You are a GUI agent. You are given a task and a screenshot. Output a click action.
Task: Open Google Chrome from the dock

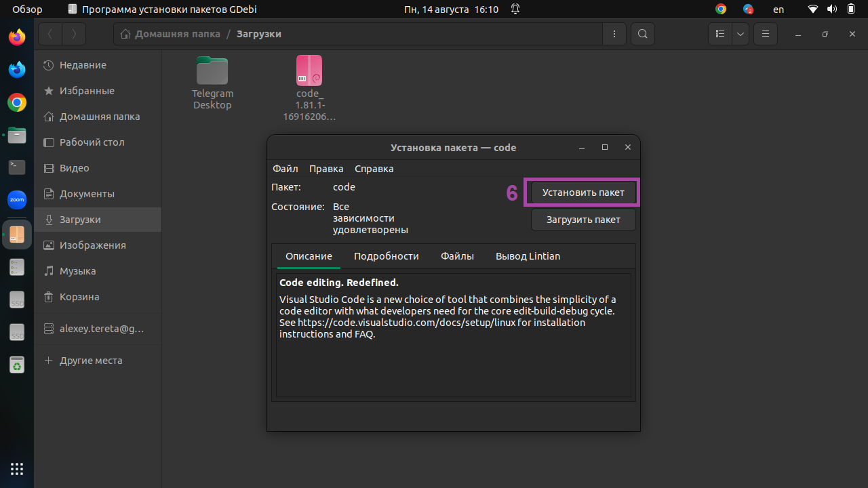tap(17, 102)
